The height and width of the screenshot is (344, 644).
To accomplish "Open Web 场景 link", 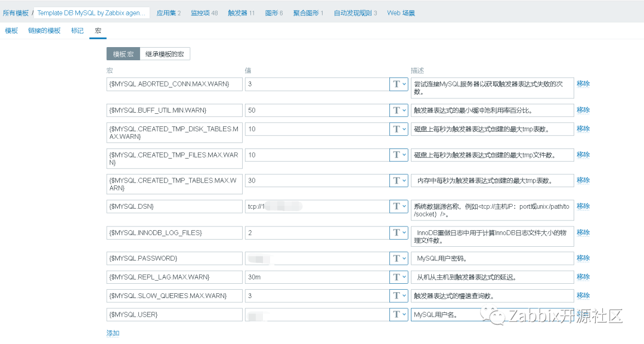I will pyautogui.click(x=401, y=13).
